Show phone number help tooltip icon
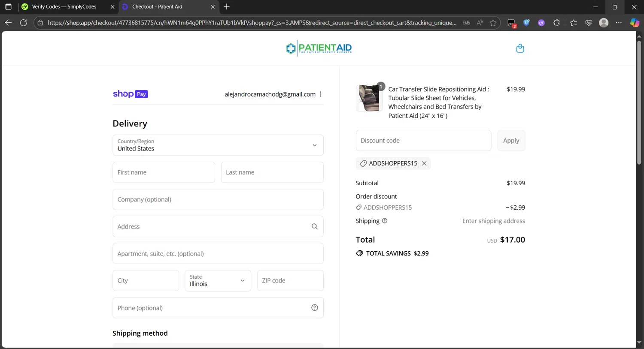The image size is (644, 349). click(315, 308)
